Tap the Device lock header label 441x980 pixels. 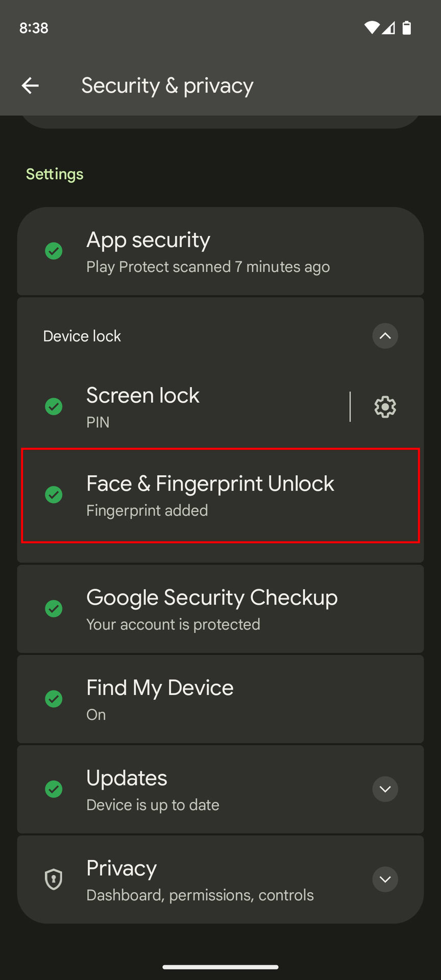coord(82,336)
